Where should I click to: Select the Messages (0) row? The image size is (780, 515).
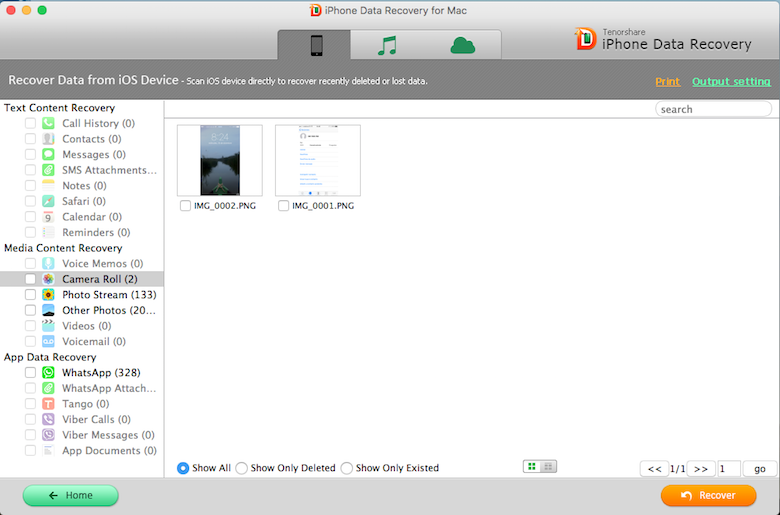click(x=82, y=154)
